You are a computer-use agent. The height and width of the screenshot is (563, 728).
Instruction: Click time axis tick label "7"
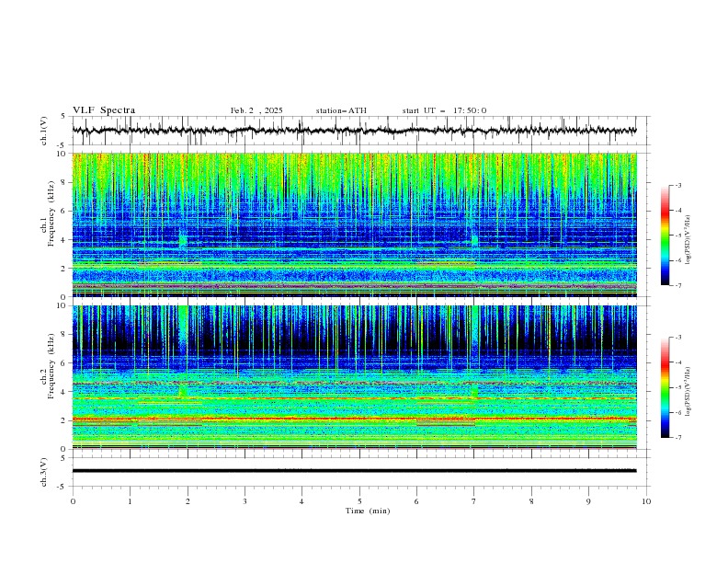(474, 501)
